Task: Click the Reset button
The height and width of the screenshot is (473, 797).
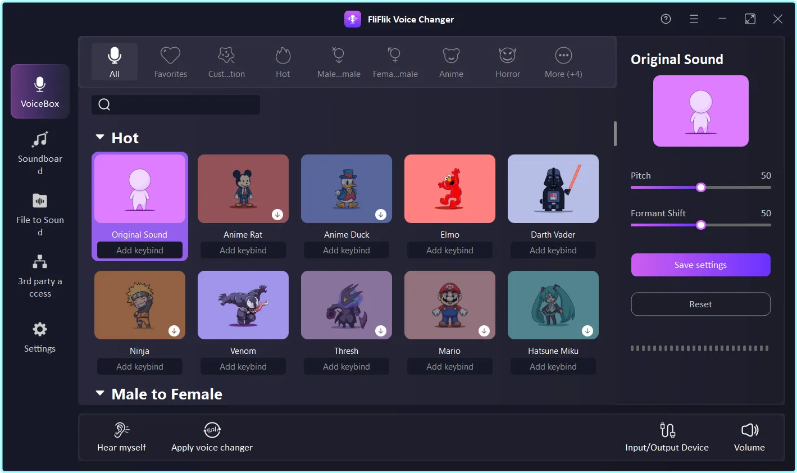Action: coord(700,304)
